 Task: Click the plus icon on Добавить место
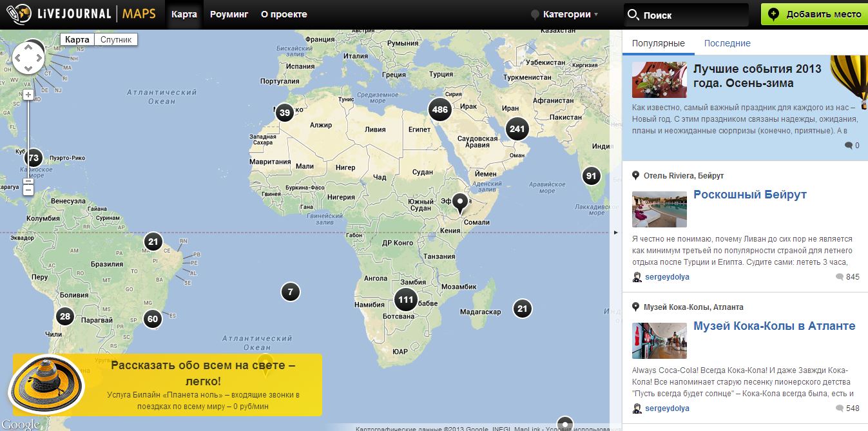tap(774, 14)
